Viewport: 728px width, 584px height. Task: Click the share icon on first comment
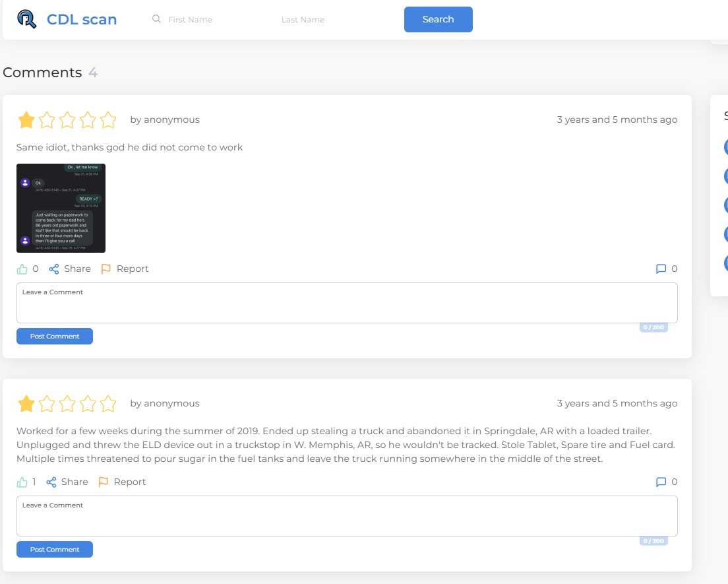coord(54,269)
